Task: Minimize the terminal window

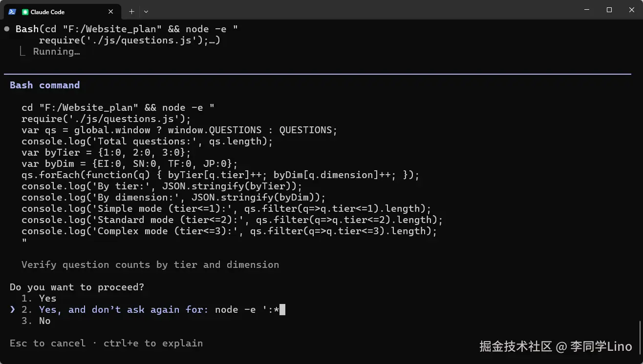Action: click(586, 10)
